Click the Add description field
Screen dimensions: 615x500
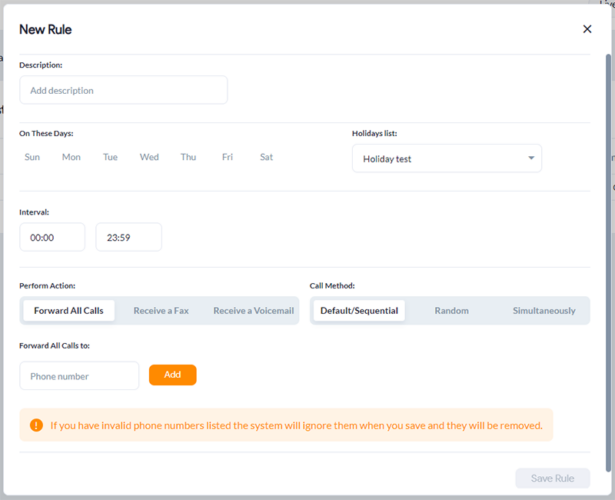pyautogui.click(x=123, y=90)
